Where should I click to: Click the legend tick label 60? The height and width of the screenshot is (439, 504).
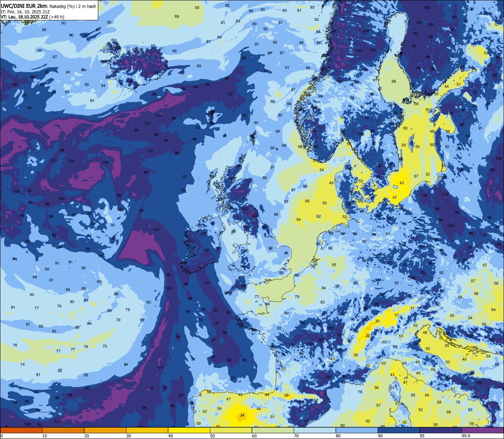tap(254, 436)
